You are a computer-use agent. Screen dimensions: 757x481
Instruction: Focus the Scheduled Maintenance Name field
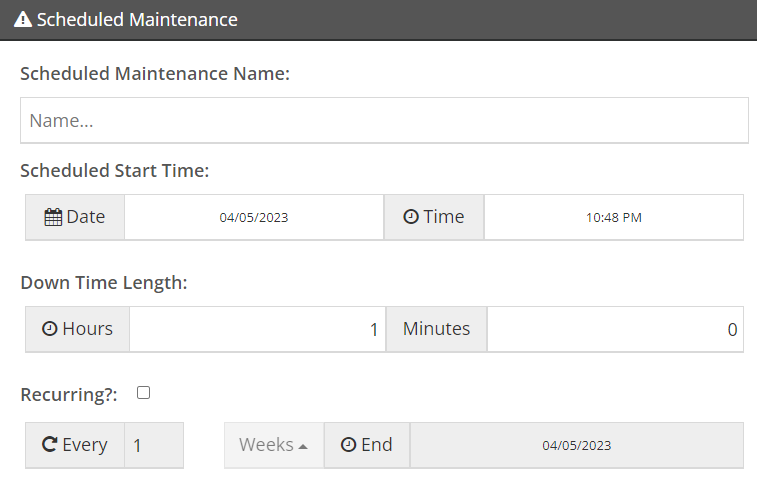point(384,120)
